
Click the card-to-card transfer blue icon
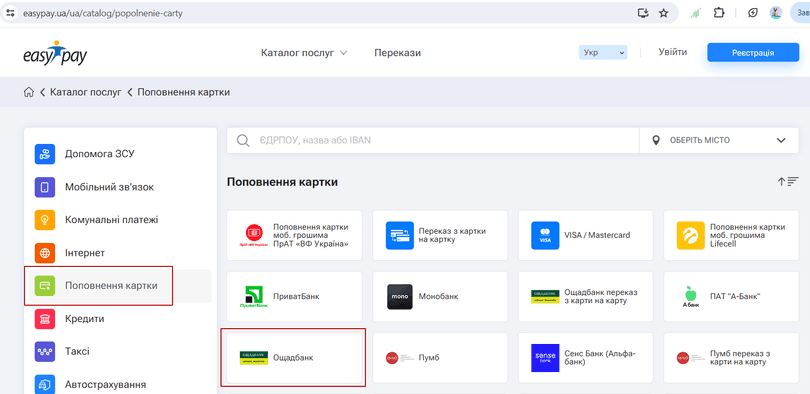point(400,235)
